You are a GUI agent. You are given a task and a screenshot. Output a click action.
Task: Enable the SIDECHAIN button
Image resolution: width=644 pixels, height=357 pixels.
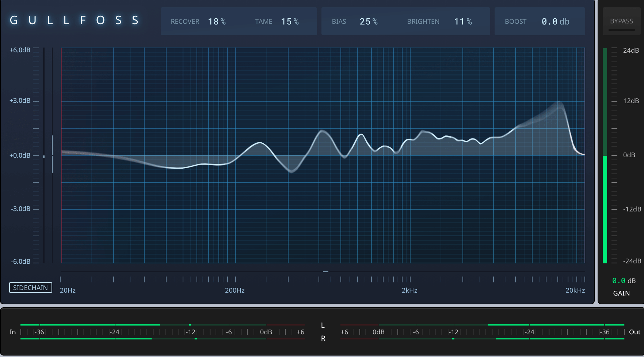(31, 288)
